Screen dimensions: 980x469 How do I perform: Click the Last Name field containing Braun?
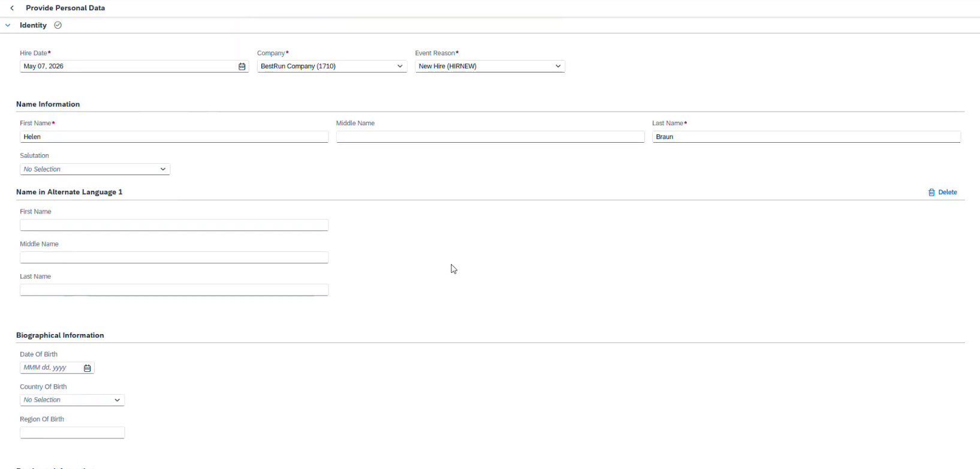806,137
